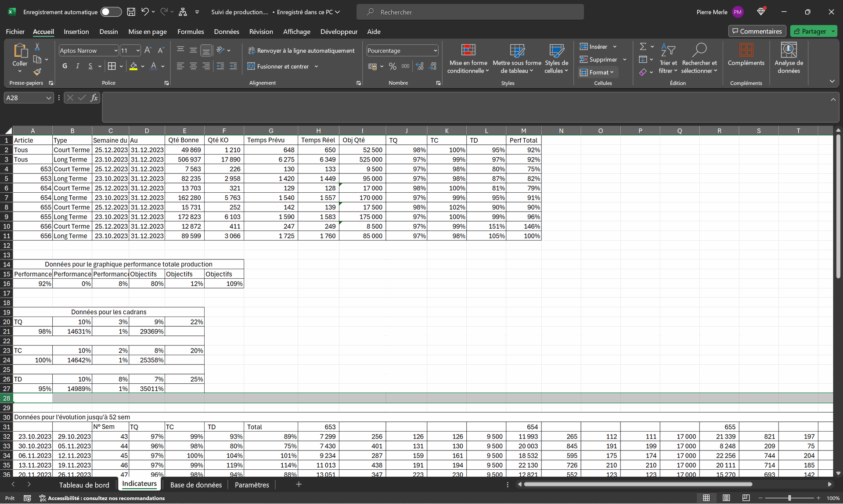The width and height of the screenshot is (843, 504).
Task: Toggle italic formatting
Action: click(x=77, y=66)
